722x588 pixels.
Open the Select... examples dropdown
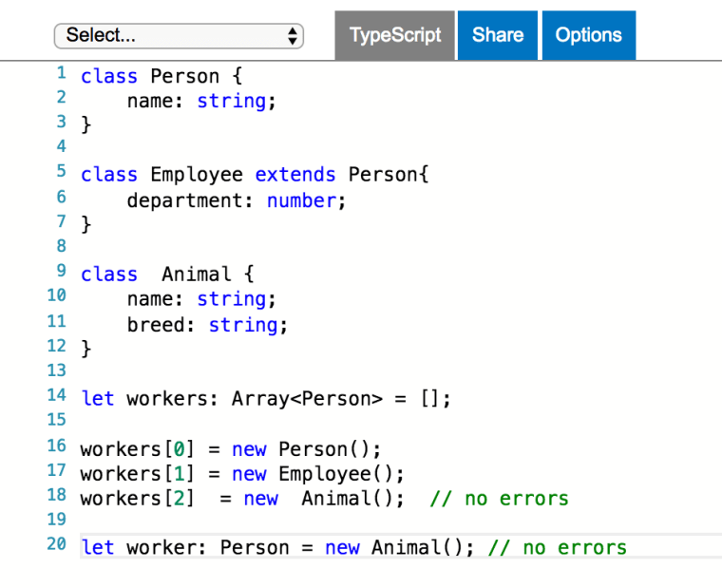[x=179, y=36]
